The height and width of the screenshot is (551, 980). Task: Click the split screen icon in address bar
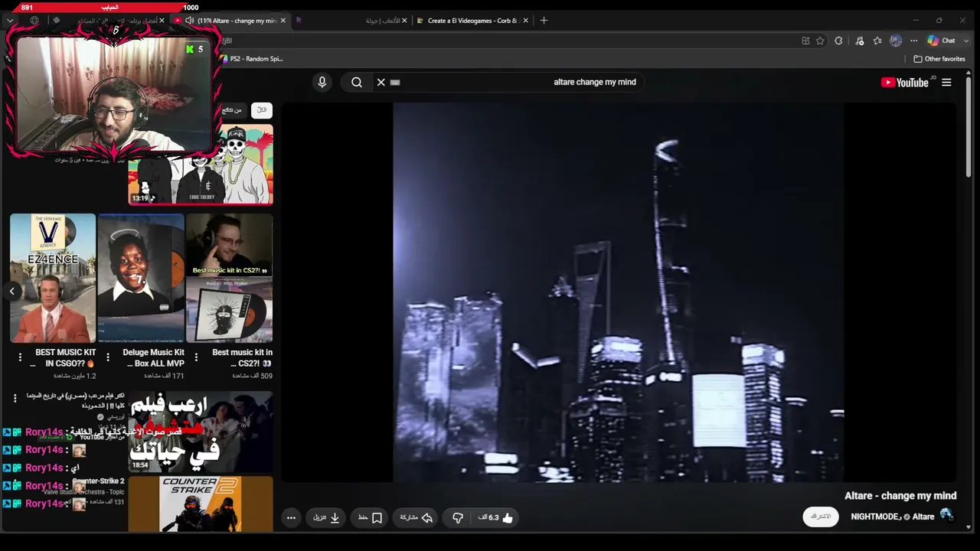click(x=805, y=41)
